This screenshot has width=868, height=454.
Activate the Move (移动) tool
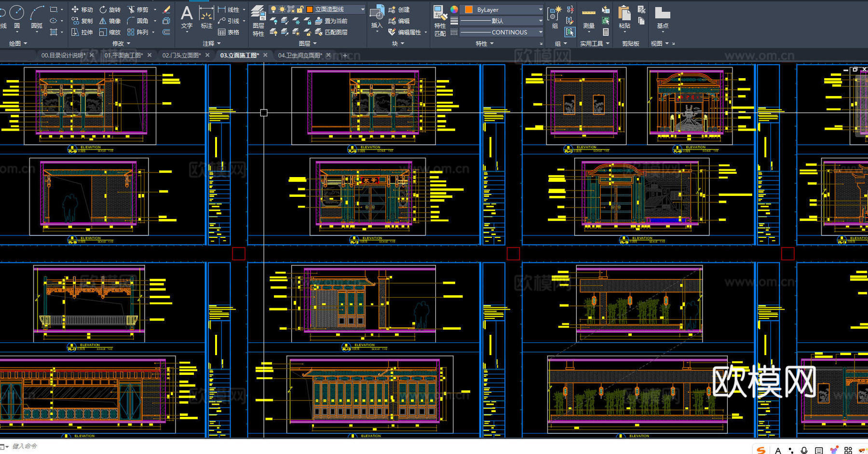[82, 10]
